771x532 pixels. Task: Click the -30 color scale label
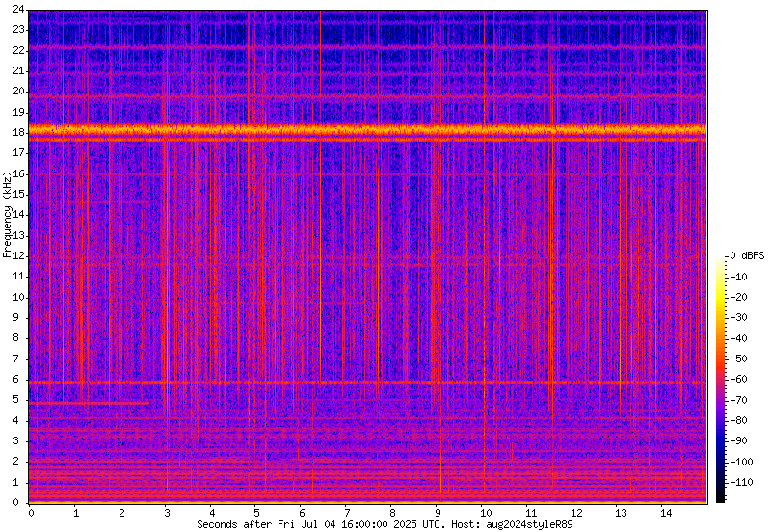point(738,317)
